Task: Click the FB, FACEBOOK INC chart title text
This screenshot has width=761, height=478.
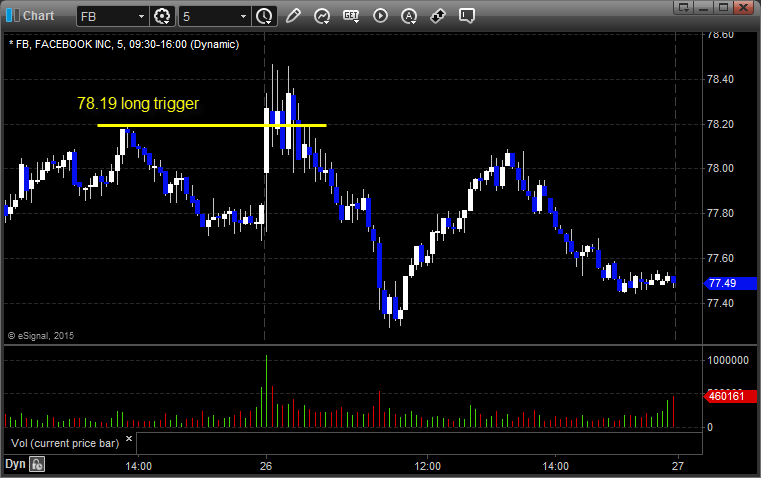Action: [124, 45]
